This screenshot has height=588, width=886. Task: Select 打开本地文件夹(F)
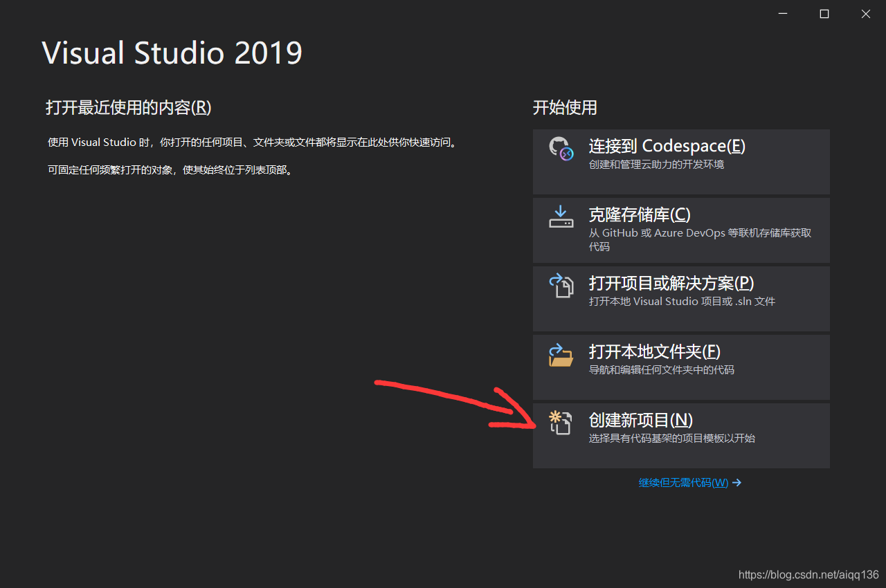681,367
